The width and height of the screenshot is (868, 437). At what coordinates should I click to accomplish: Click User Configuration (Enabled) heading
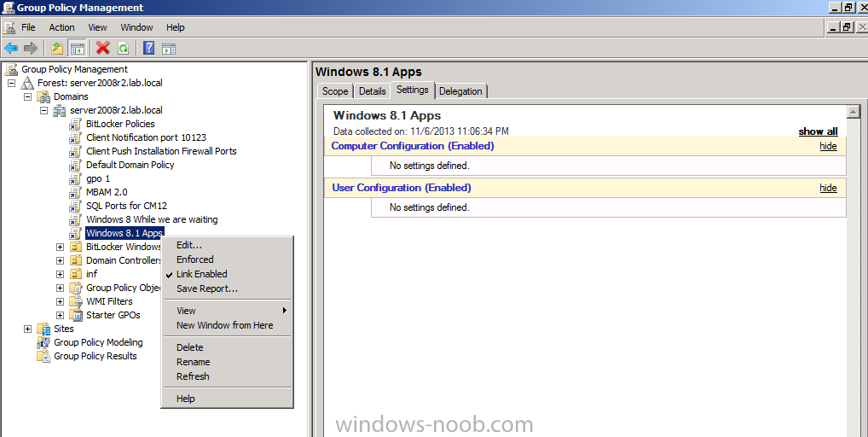point(402,188)
